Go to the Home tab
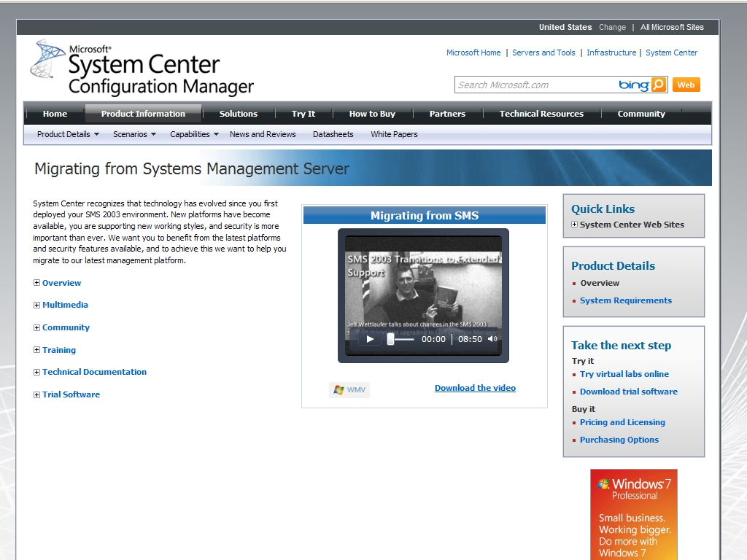Screen dimensions: 747x560 tap(55, 114)
